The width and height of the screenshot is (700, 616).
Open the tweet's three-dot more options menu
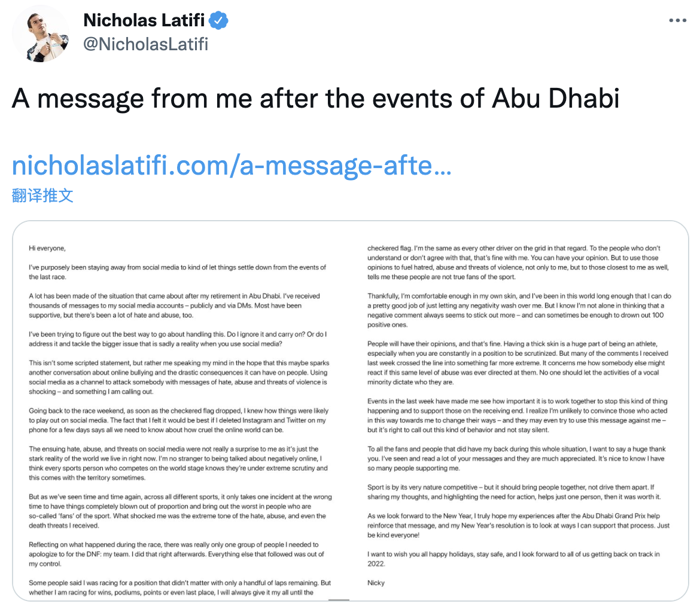pos(677,20)
